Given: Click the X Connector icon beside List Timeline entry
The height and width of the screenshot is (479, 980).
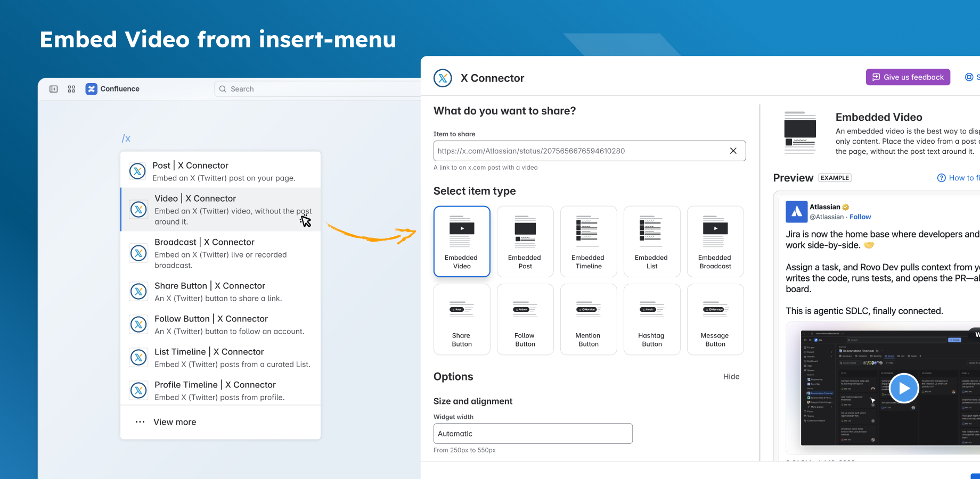Looking at the screenshot, I should 138,357.
